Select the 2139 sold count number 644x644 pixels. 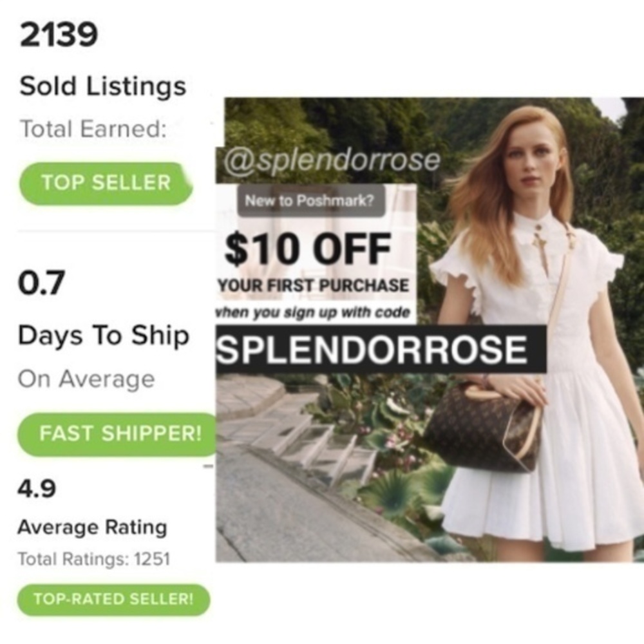point(59,35)
